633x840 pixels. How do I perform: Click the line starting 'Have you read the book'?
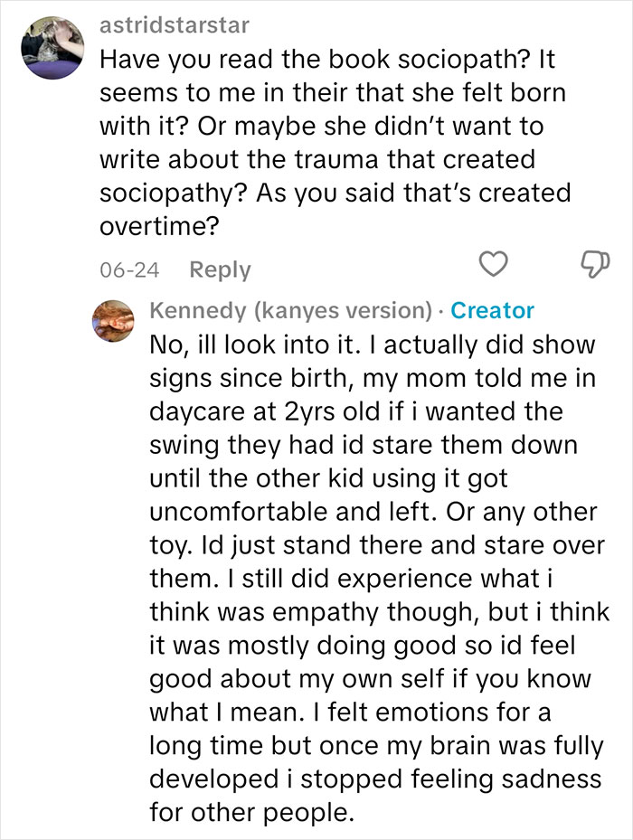(327, 60)
